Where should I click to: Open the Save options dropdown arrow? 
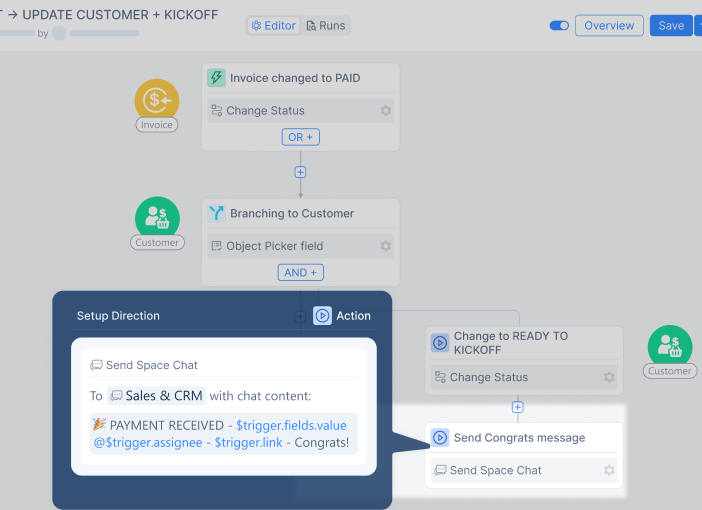point(697,26)
